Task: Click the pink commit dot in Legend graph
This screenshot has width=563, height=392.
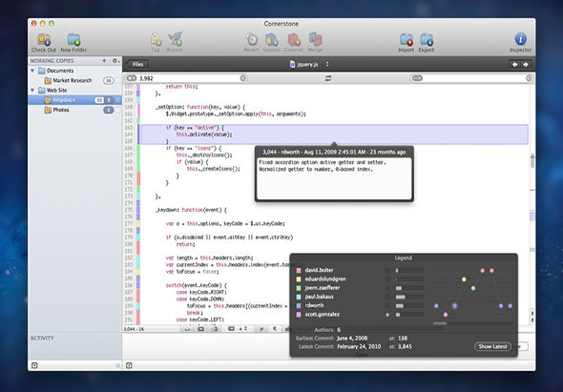Action: pyautogui.click(x=446, y=315)
